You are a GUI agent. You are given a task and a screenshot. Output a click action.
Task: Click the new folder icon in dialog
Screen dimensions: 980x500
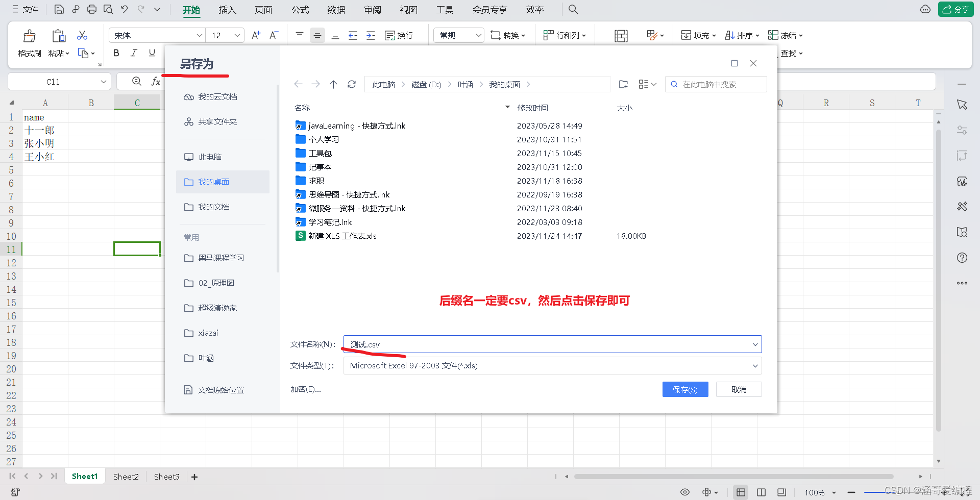[x=623, y=84]
